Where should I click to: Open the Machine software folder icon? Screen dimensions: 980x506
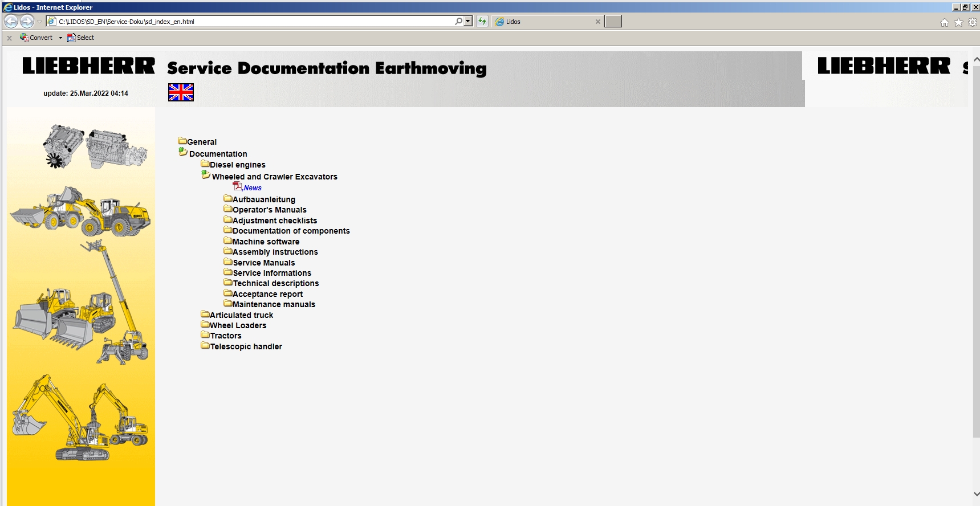tap(228, 240)
